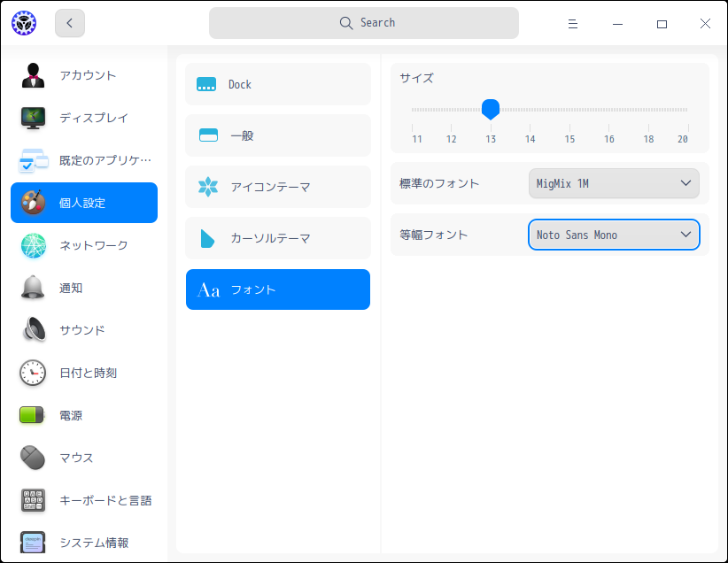728x563 pixels.
Task: Open the カーソルテーマ page
Action: [x=277, y=238]
